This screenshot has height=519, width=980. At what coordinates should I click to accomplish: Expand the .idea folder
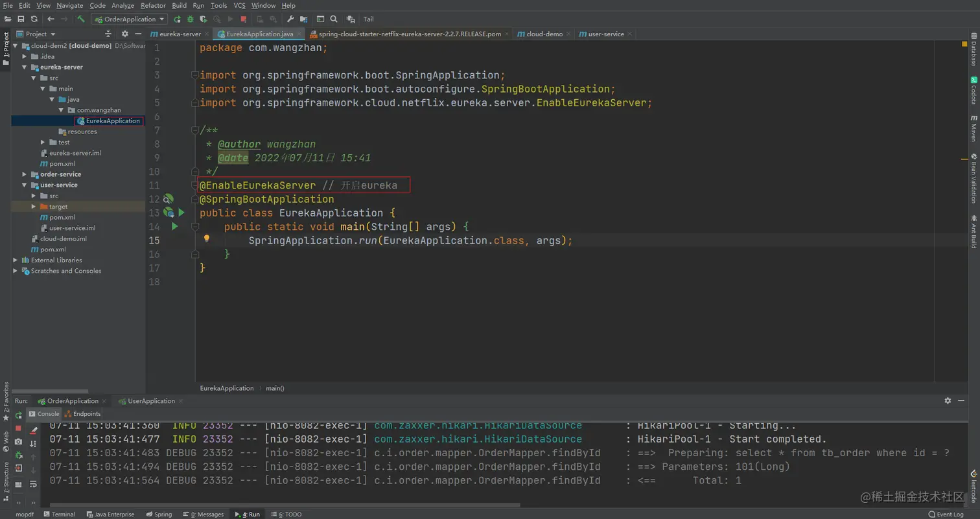[x=25, y=56]
